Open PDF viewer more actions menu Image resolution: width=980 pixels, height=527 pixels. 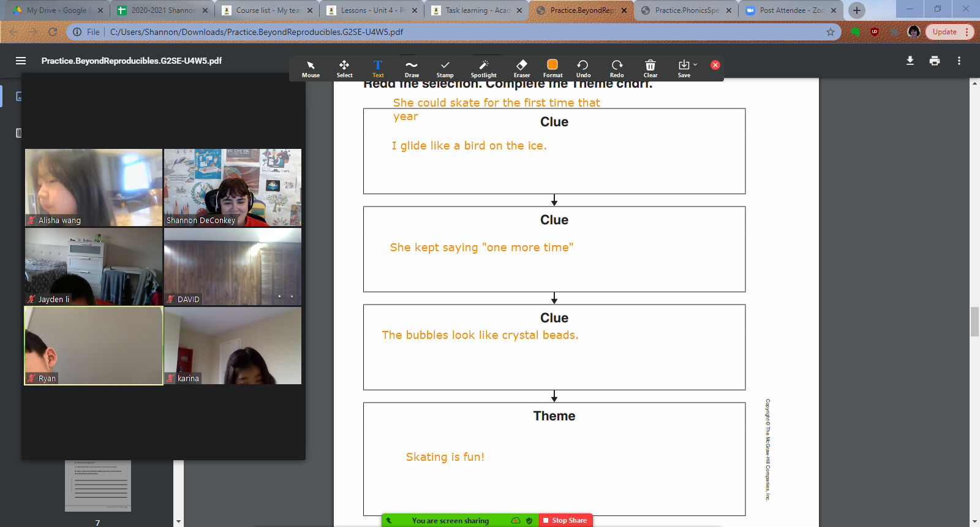pos(959,61)
